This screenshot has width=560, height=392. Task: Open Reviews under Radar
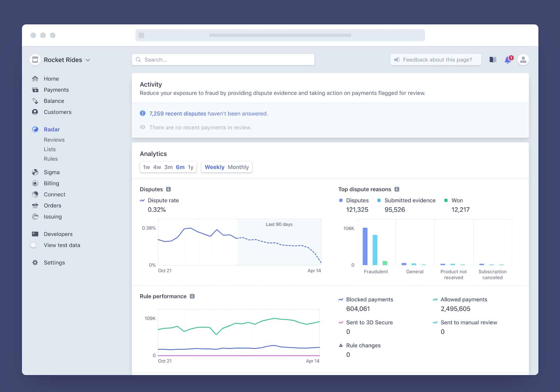click(54, 140)
